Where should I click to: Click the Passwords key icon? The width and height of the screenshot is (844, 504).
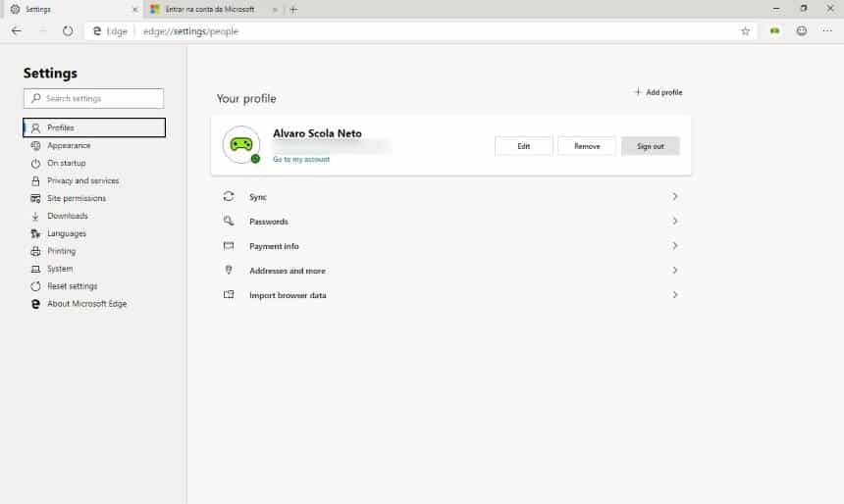coord(229,221)
